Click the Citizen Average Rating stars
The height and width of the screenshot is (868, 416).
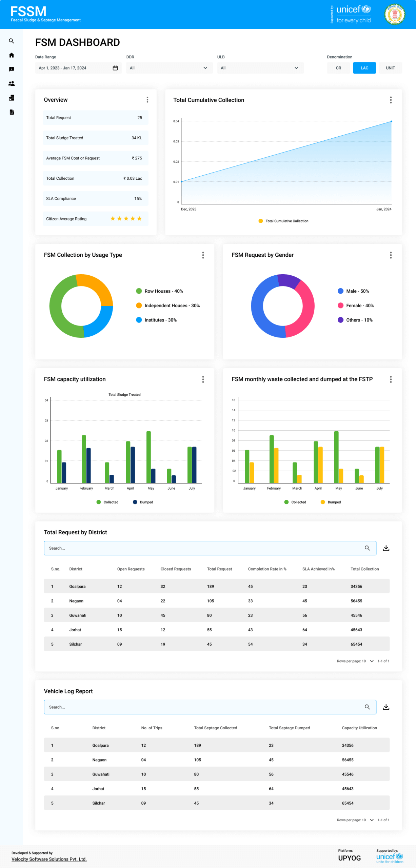click(x=126, y=219)
